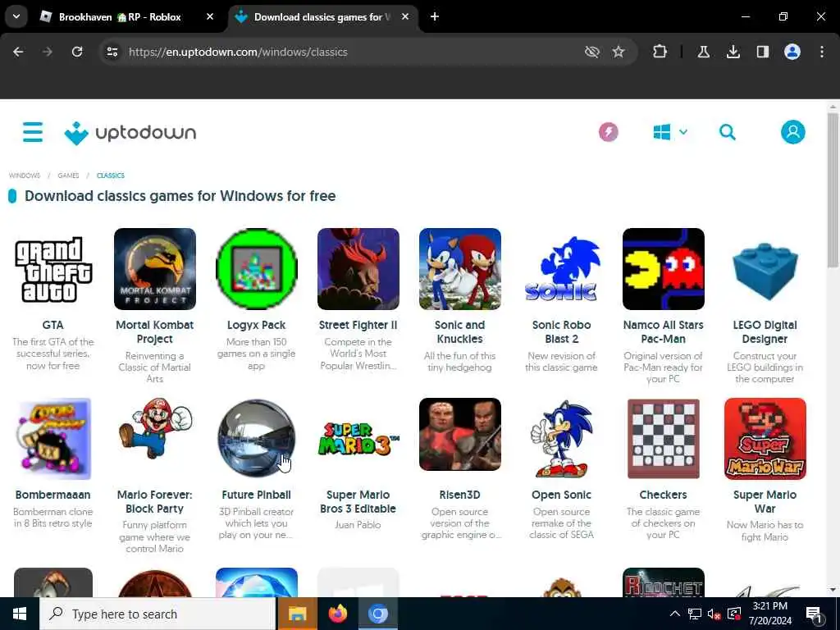
Task: Open the Uptodown site search magnifier
Action: [x=727, y=132]
